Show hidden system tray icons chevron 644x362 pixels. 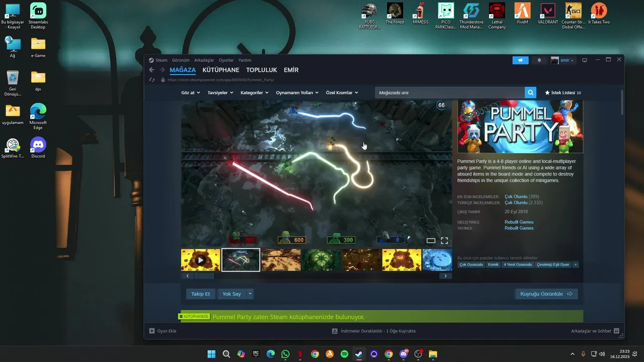click(x=572, y=354)
